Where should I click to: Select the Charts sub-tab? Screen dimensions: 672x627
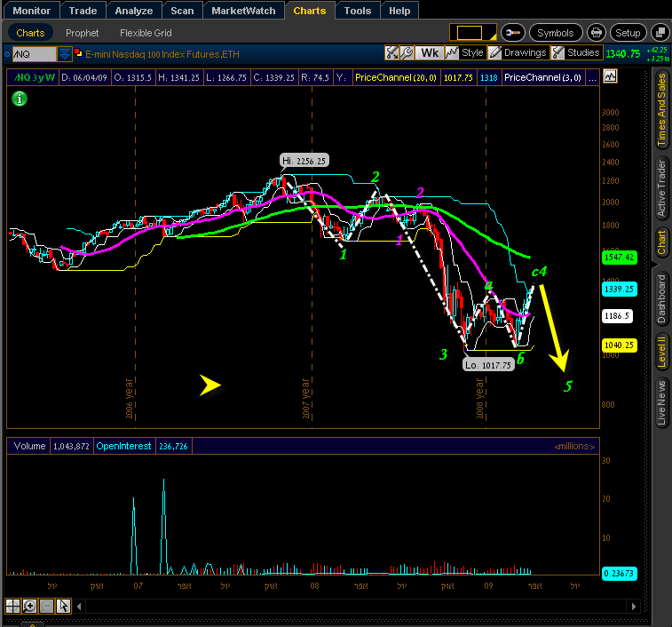tap(30, 33)
